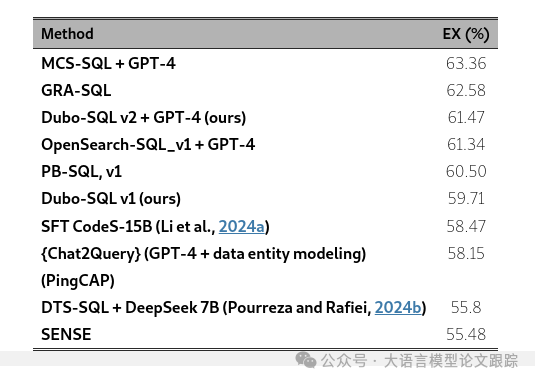Select the MCS-SQL + GPT-4 row label

click(108, 63)
